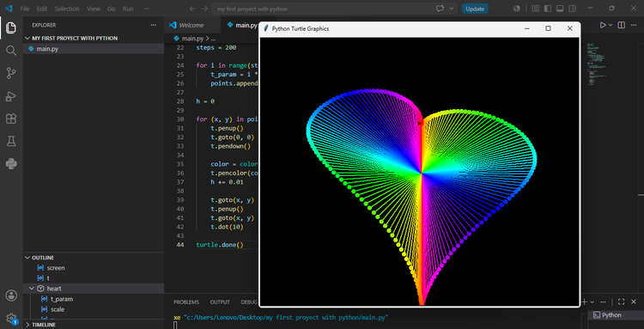Maximize the terminal panel size
This screenshot has height=329, width=644.
[x=622, y=302]
